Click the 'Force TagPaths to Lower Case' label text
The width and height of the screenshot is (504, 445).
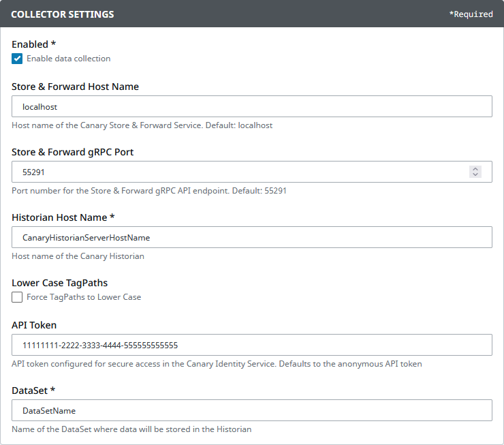(x=83, y=297)
